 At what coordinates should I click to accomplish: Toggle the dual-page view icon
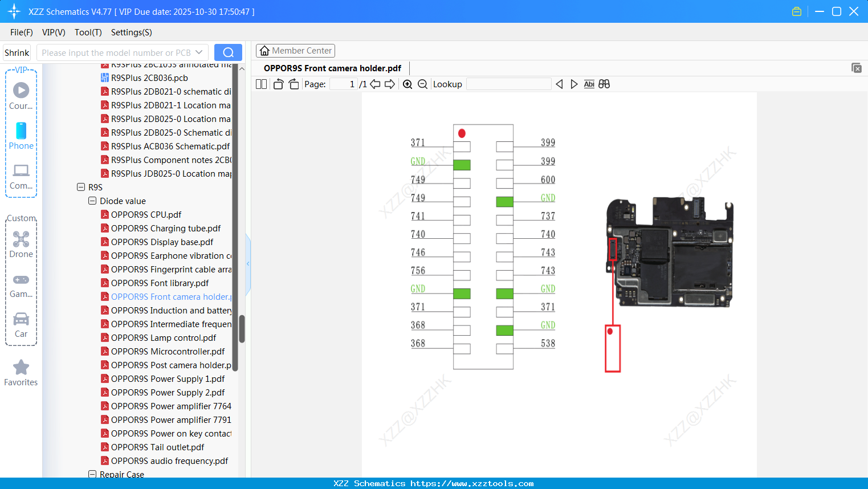[x=261, y=84]
